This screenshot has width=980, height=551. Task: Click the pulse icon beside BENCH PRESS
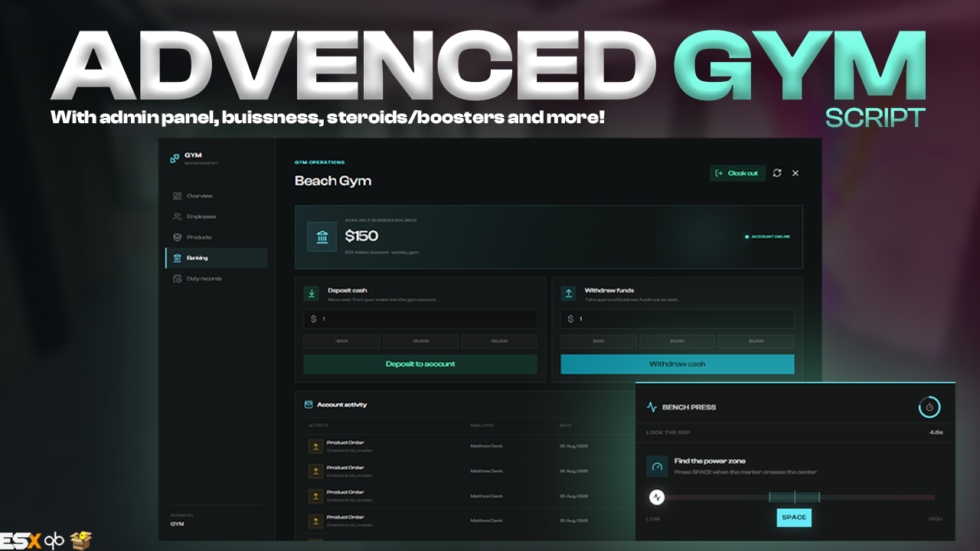pyautogui.click(x=652, y=407)
